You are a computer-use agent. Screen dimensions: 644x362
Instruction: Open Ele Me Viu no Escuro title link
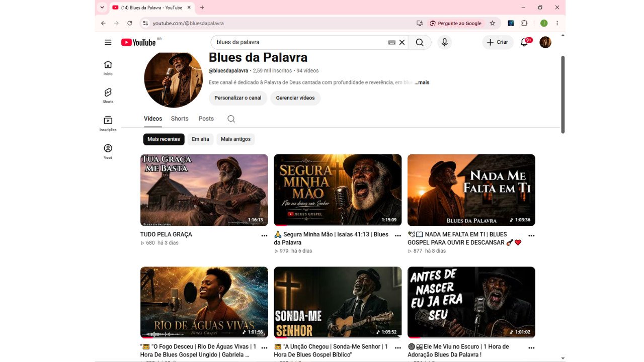click(459, 350)
